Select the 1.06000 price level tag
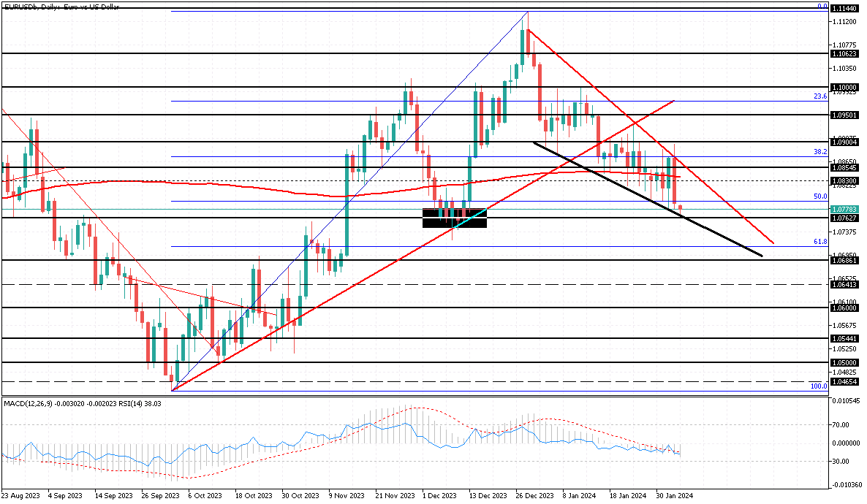The width and height of the screenshot is (867, 504). click(x=845, y=308)
